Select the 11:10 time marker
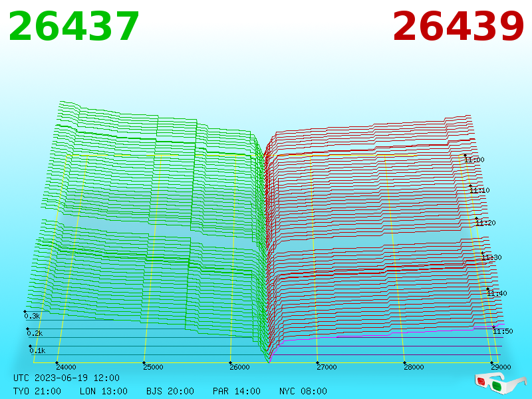 [x=479, y=190]
